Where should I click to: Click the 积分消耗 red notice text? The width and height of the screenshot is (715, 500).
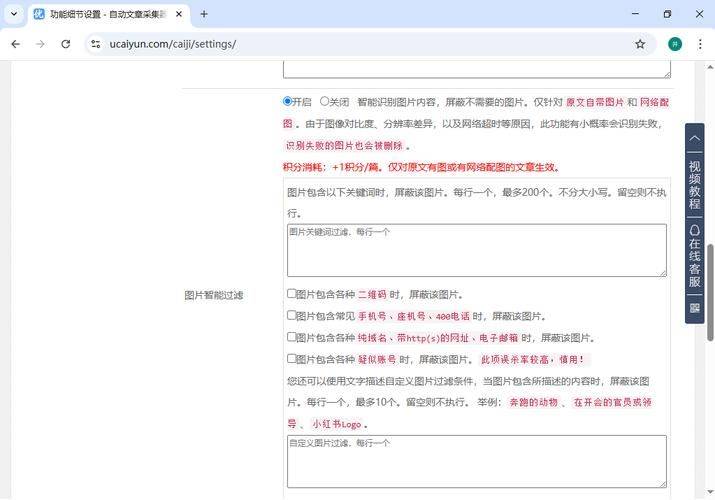click(421, 167)
